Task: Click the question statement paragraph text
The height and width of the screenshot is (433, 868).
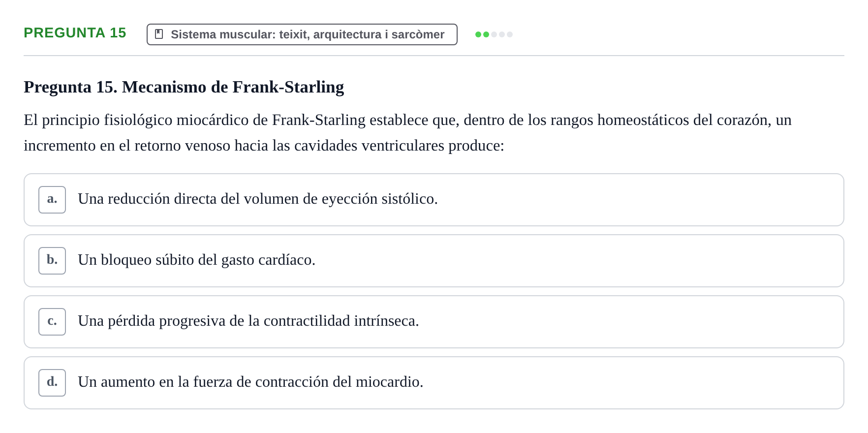Action: (407, 133)
